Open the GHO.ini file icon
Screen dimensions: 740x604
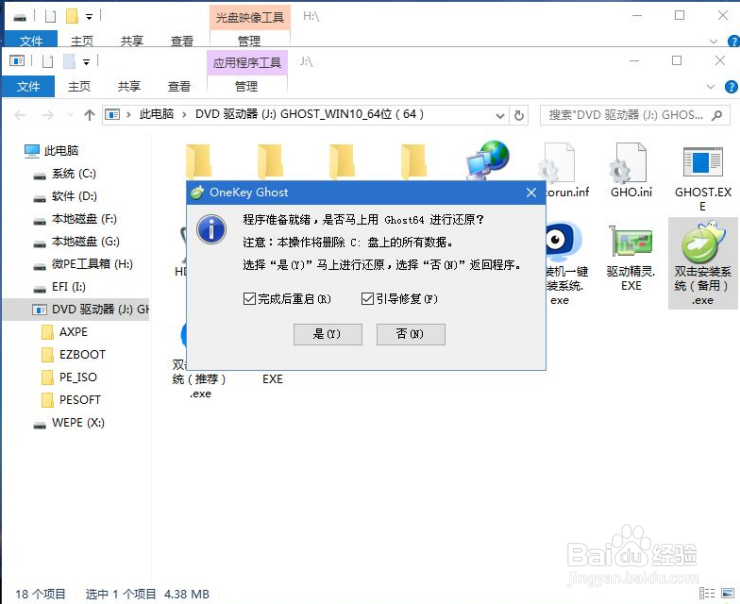[631, 170]
